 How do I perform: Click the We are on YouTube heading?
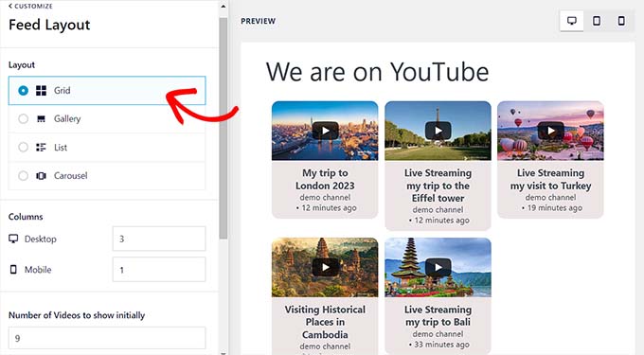378,72
